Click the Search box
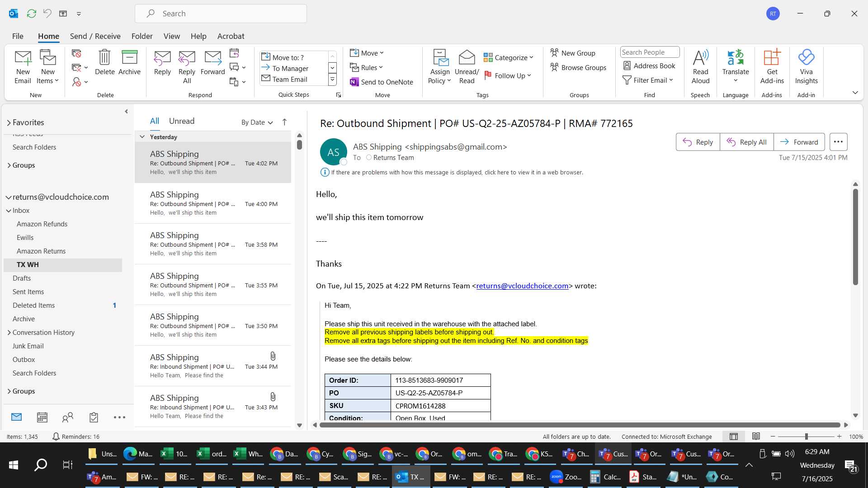Screen dimensions: 868x488 point(221,14)
